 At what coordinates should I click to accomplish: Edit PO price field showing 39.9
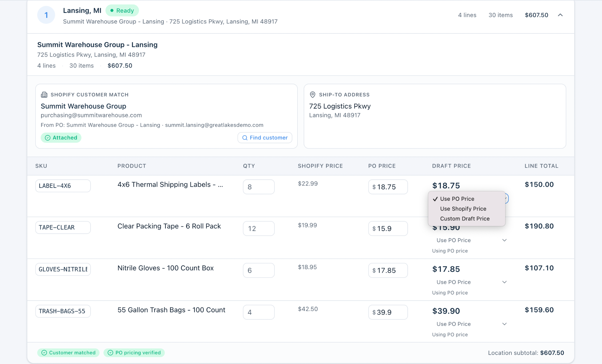[388, 312]
